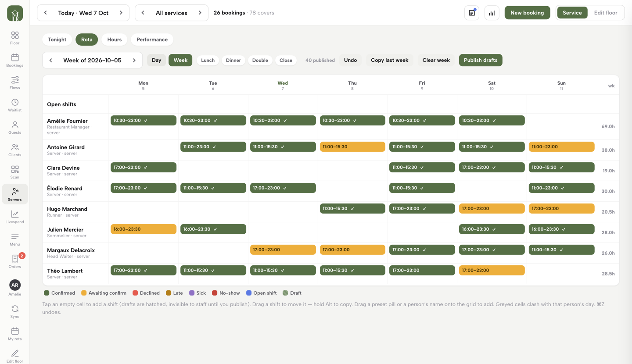Open the notes icon beside New booking

472,13
